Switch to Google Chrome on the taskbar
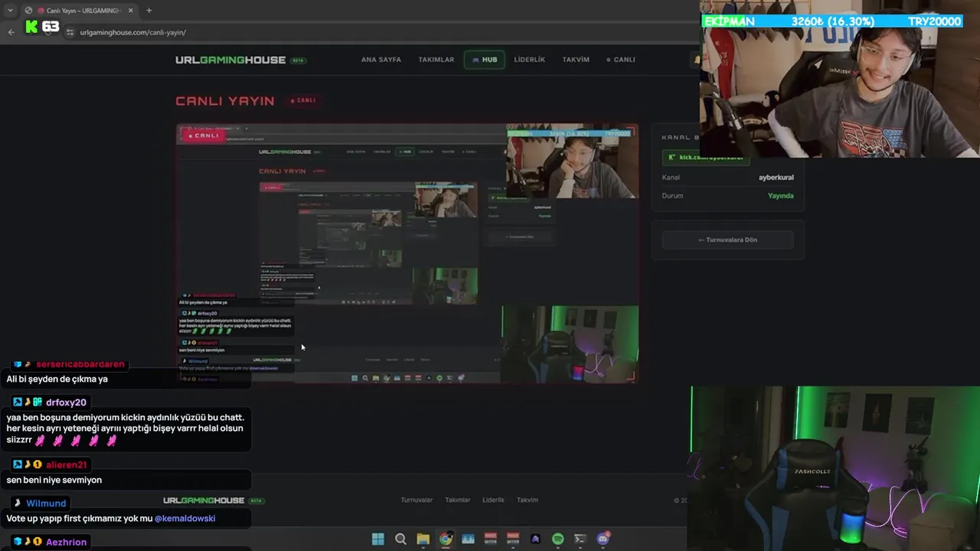This screenshot has height=551, width=980. 446,539
